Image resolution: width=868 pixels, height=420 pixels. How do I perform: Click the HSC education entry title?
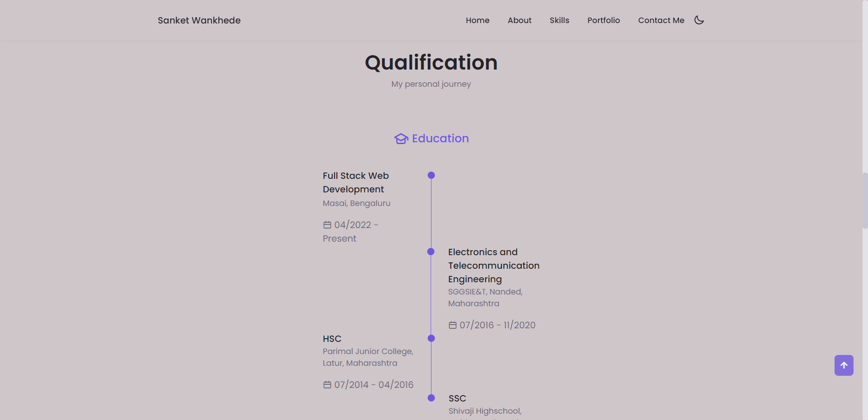pos(332,339)
